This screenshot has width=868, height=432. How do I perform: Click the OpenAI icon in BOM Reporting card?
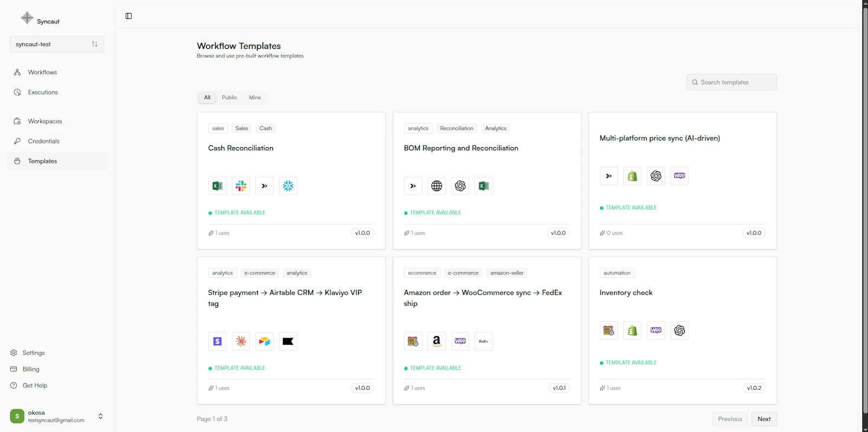(x=461, y=186)
